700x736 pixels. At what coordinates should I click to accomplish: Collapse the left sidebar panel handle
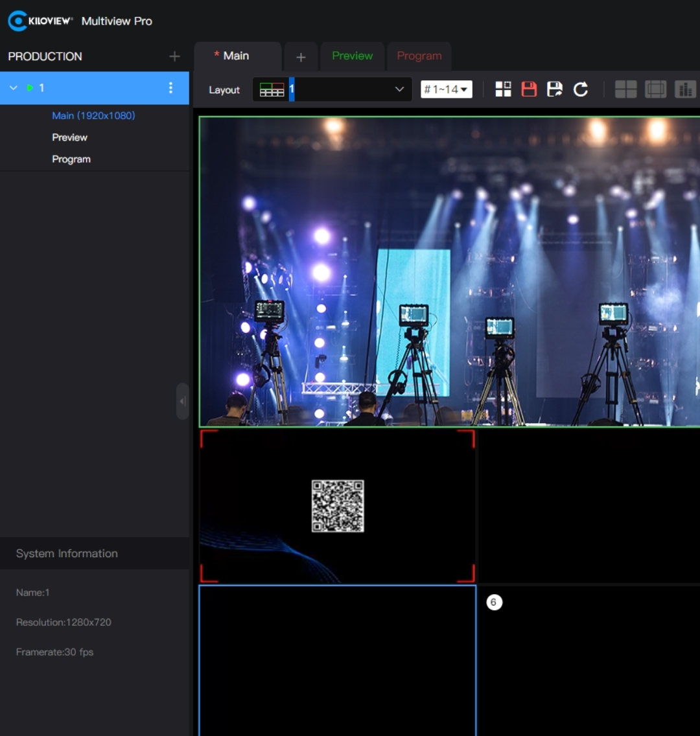coord(182,401)
